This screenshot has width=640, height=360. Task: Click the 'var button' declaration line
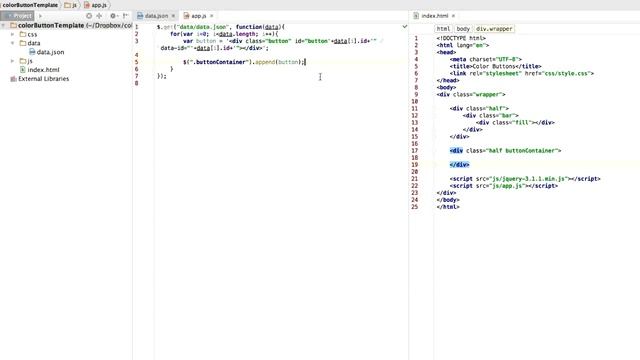pos(280,41)
